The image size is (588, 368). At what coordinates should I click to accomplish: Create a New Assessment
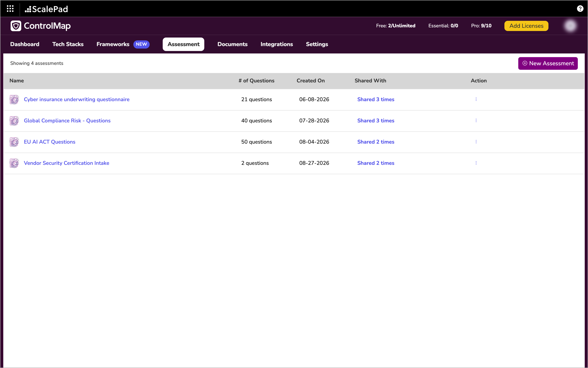point(548,63)
